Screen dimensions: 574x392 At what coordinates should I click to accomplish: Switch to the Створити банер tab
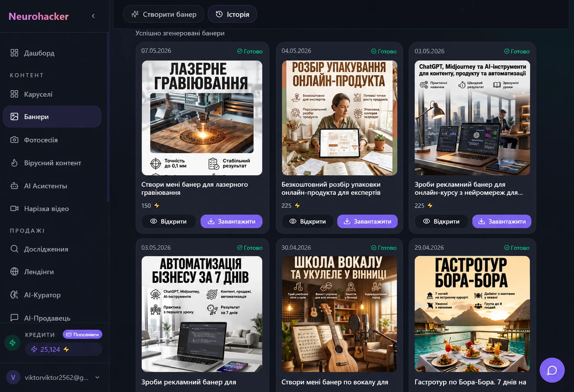tap(164, 14)
